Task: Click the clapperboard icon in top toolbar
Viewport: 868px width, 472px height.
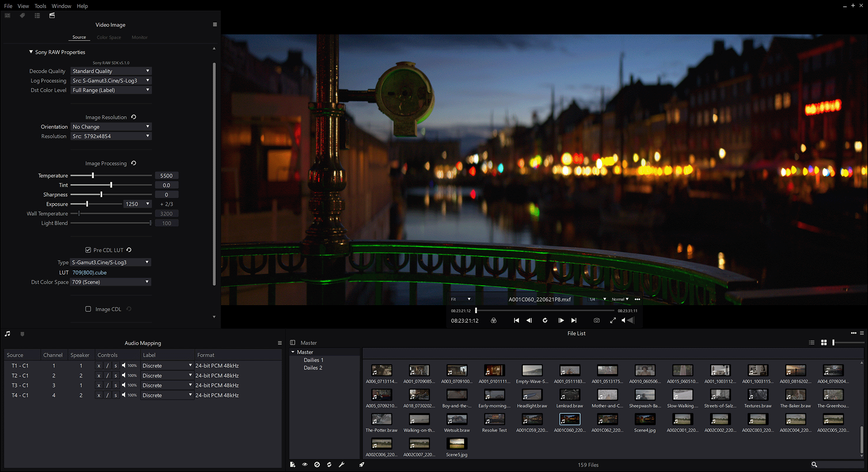Action: pos(52,15)
